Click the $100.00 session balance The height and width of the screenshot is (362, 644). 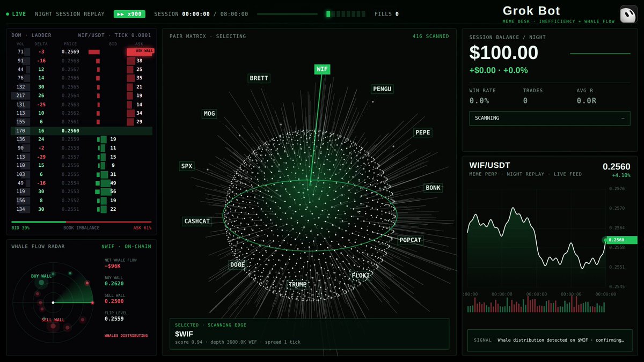503,53
